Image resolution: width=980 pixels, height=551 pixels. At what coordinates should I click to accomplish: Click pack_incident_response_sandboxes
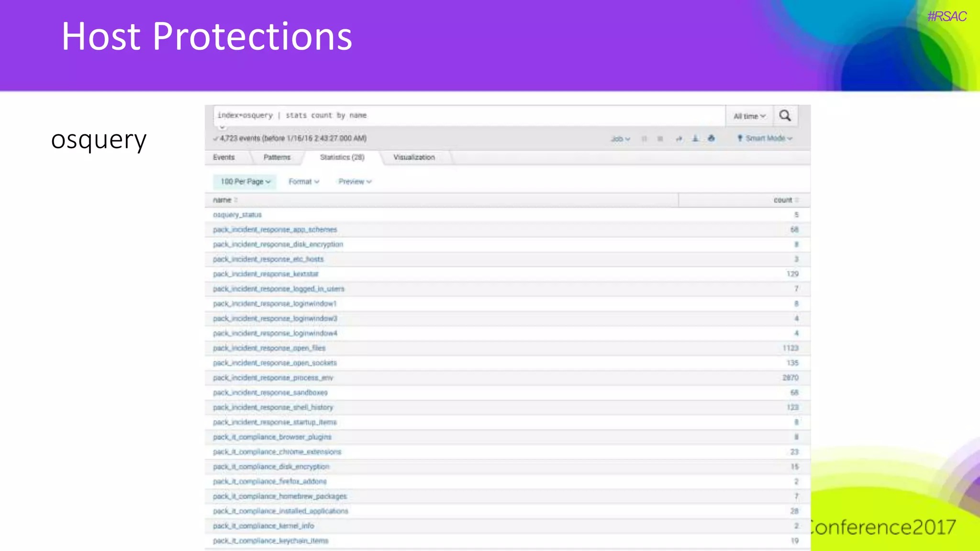click(270, 393)
